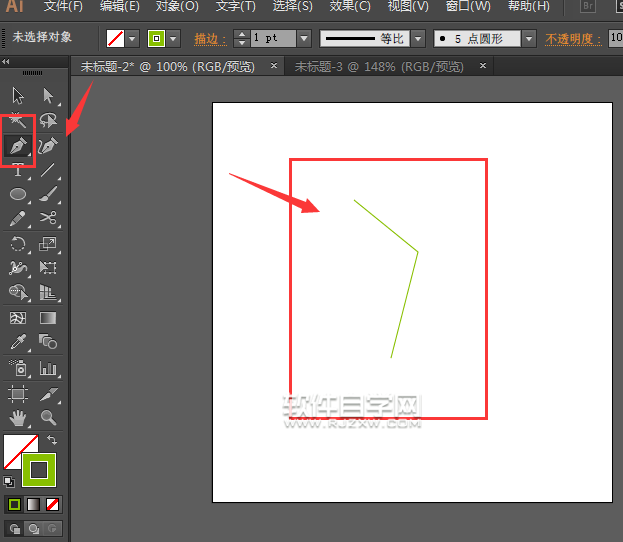This screenshot has width=623, height=542.
Task: Open the stroke weight dropdown
Action: tap(303, 39)
